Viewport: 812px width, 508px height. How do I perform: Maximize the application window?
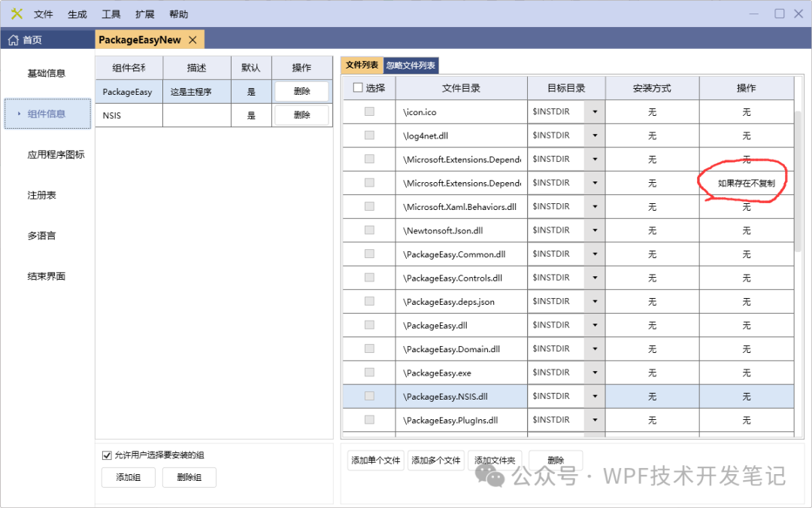click(780, 14)
